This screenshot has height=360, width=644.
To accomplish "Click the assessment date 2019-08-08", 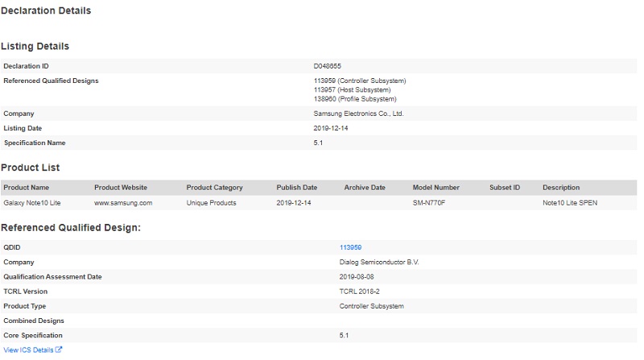I will 357,277.
